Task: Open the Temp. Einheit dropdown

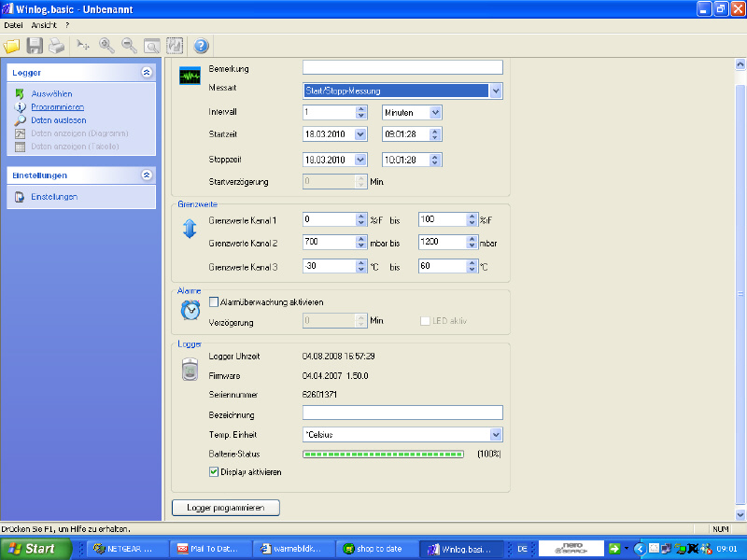Action: (496, 434)
